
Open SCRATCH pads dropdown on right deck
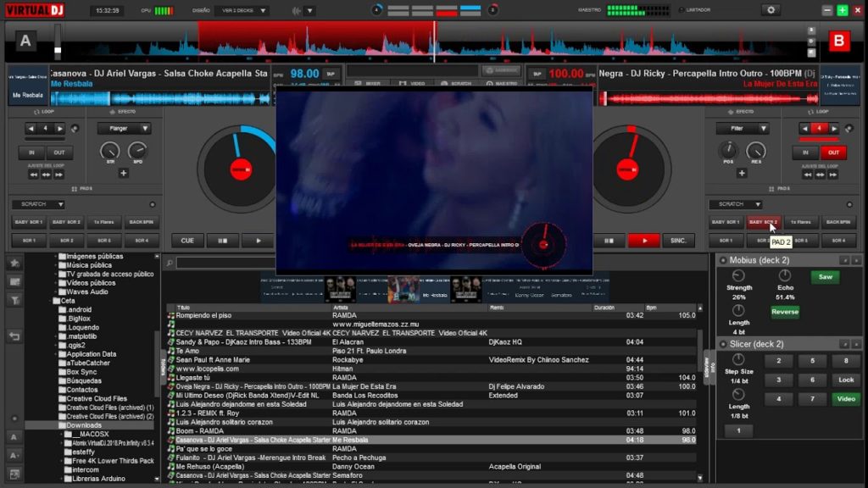tap(736, 204)
